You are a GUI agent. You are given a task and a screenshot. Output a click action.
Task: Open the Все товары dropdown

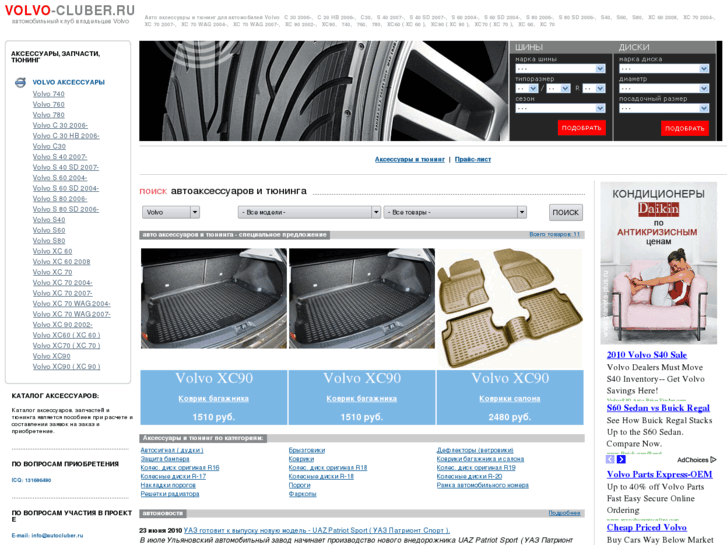(x=455, y=212)
